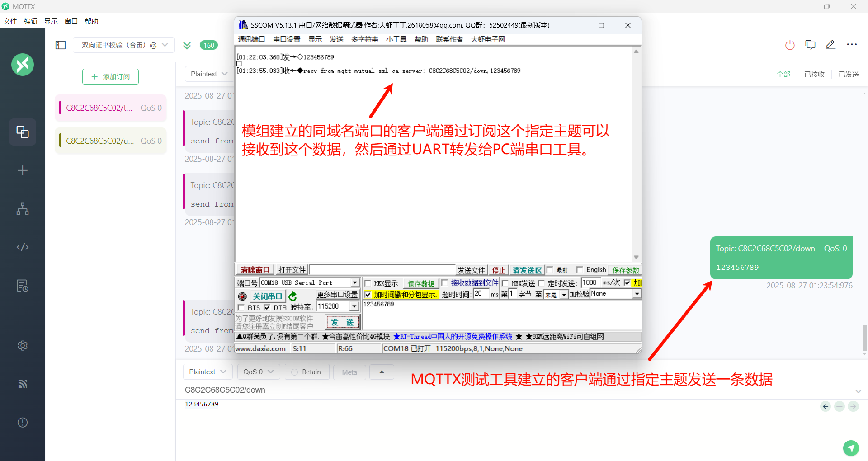Click the 保存数据 button
This screenshot has height=461, width=868.
(421, 283)
